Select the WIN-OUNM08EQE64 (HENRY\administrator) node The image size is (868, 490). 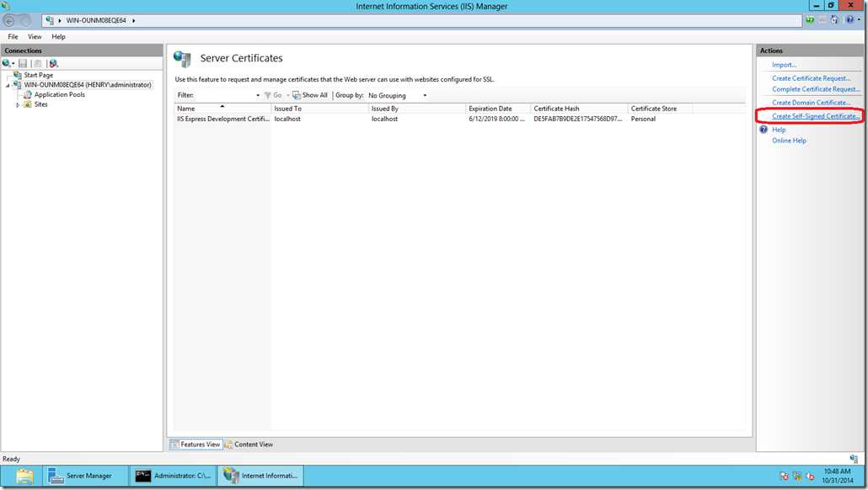tap(88, 85)
